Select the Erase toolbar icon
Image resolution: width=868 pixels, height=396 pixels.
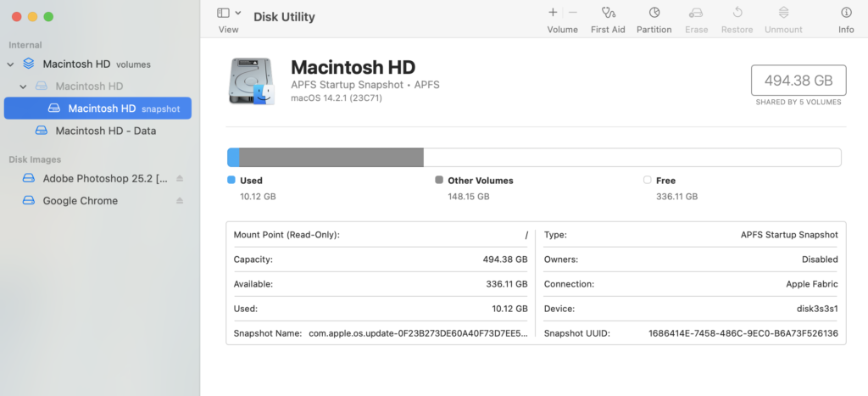point(696,12)
